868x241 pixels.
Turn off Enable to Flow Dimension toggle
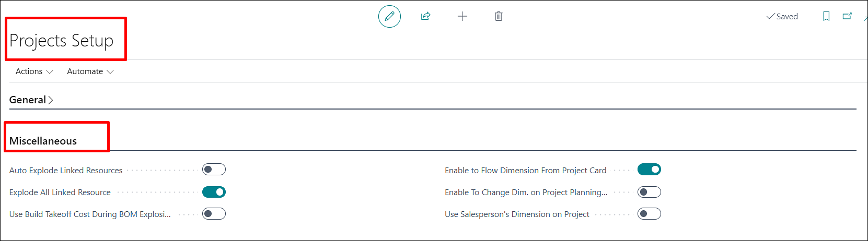649,170
